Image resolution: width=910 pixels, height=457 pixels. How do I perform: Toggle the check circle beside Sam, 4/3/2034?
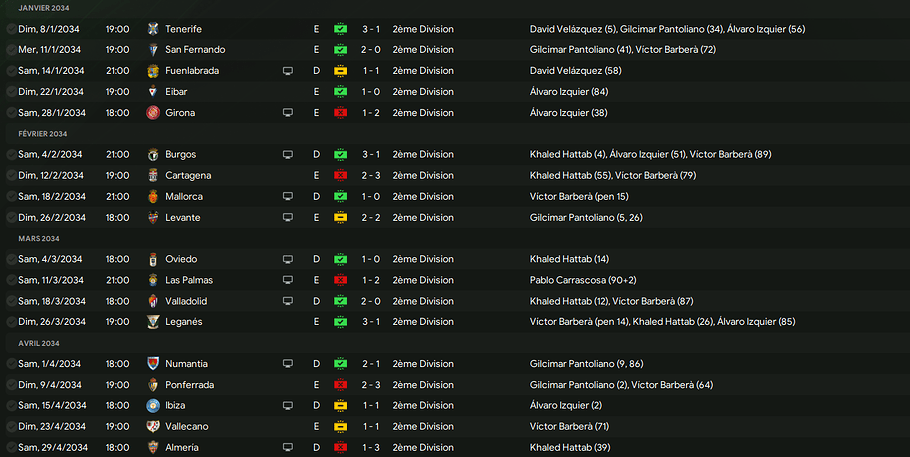tap(10, 259)
